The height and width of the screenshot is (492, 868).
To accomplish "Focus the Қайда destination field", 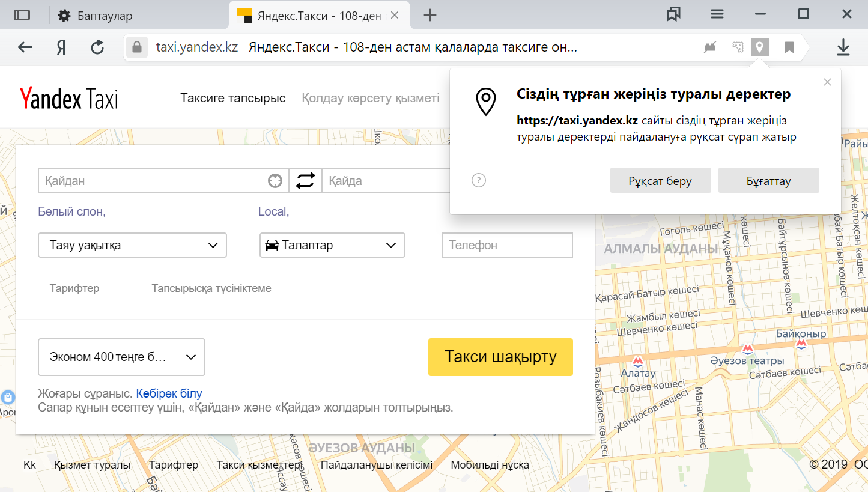I will pyautogui.click(x=386, y=181).
